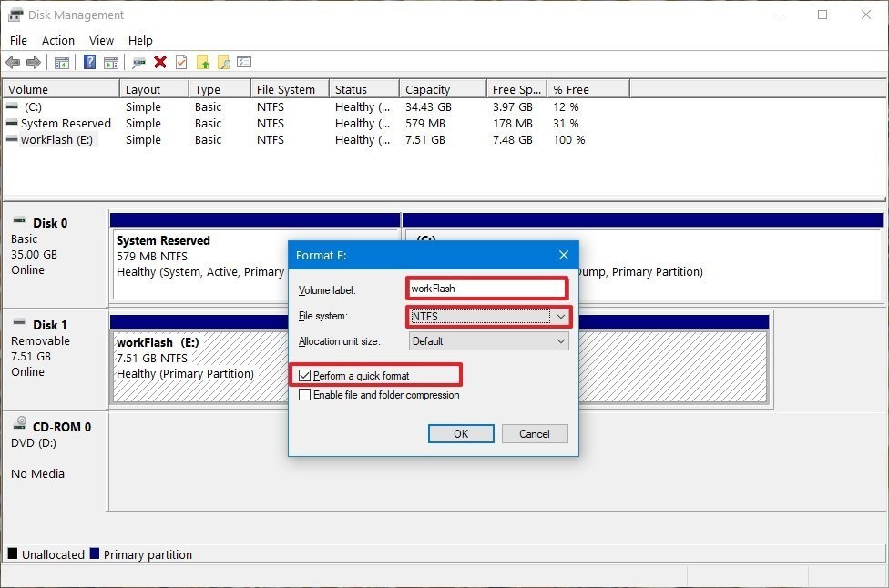Click the rightmost properties list toolbar icon
Screen dimensions: 889x588
pos(243,62)
